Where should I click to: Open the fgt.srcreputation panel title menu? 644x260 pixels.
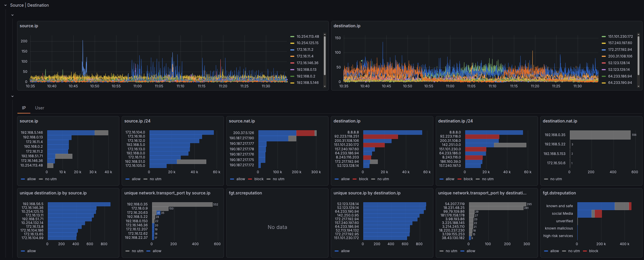(x=245, y=193)
